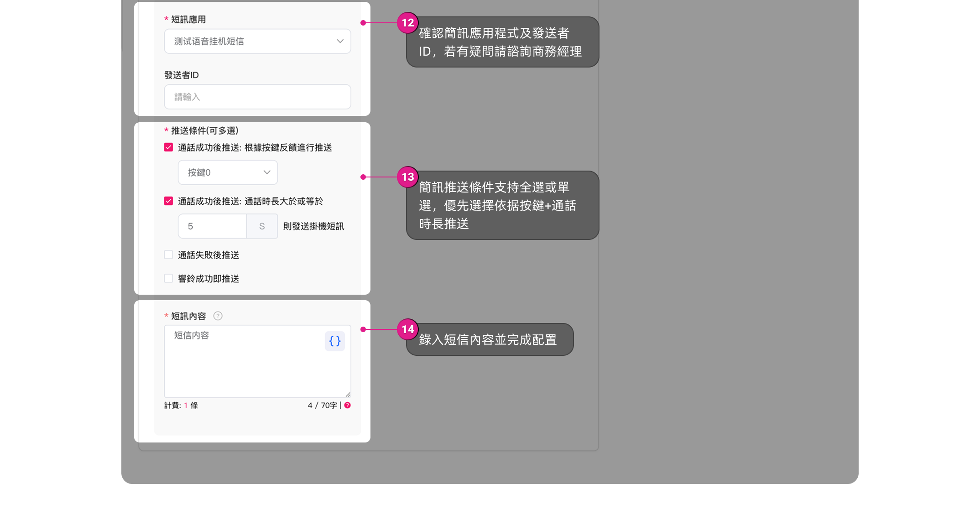Click the chevron arrow in 短訊應用 select
This screenshot has width=980, height=510.
tap(340, 41)
